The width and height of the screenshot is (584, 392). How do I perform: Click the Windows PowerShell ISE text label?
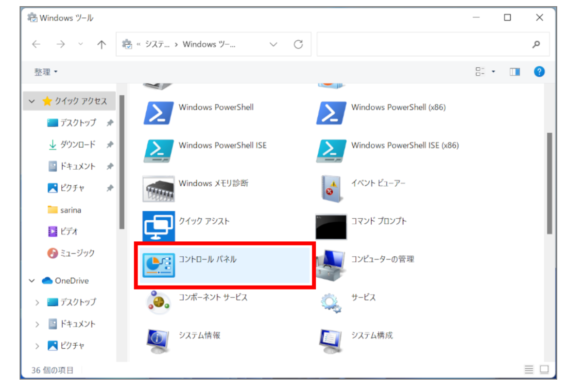[222, 145]
